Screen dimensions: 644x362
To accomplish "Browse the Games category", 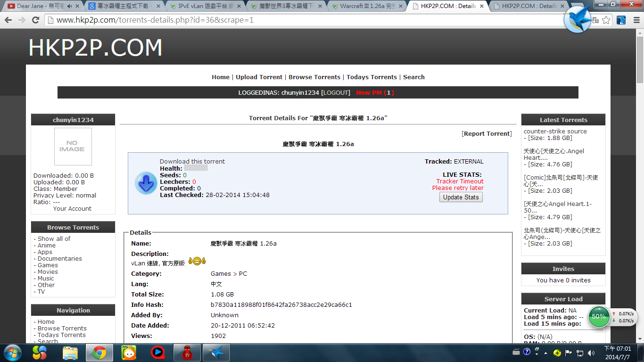I will click(x=48, y=265).
